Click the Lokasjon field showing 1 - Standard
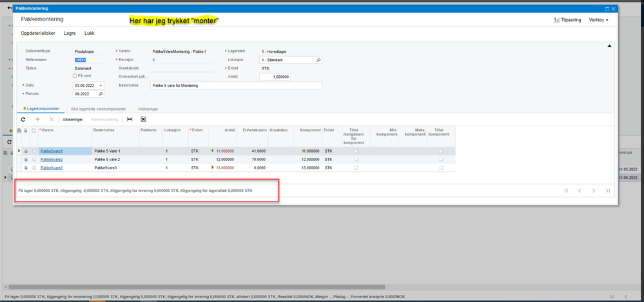The height and width of the screenshot is (302, 644). tap(291, 60)
